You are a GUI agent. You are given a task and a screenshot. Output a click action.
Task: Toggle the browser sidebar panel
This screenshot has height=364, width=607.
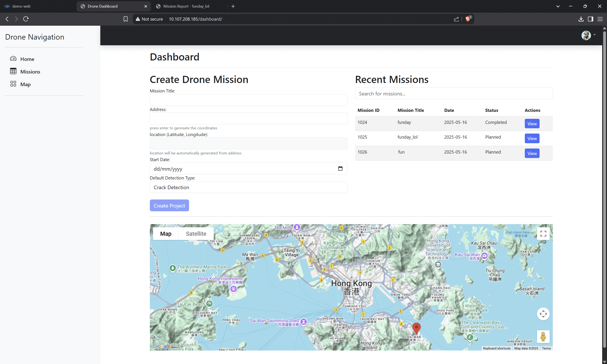pyautogui.click(x=590, y=19)
